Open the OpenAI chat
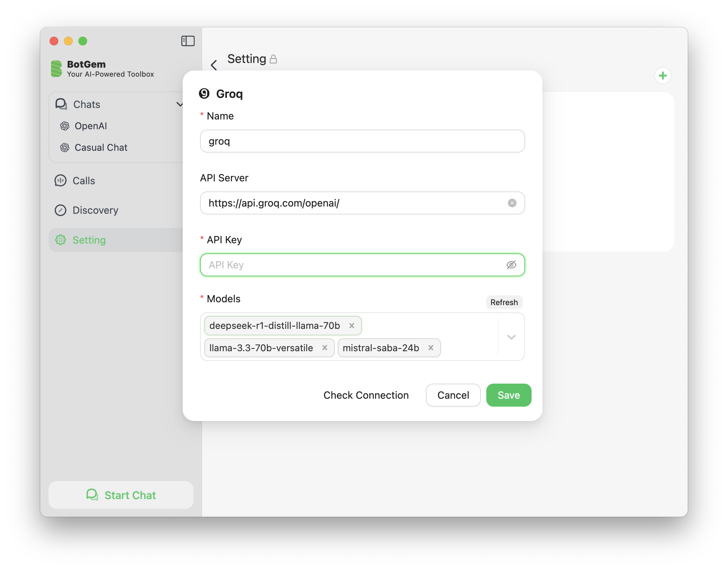The width and height of the screenshot is (728, 570). 91,126
